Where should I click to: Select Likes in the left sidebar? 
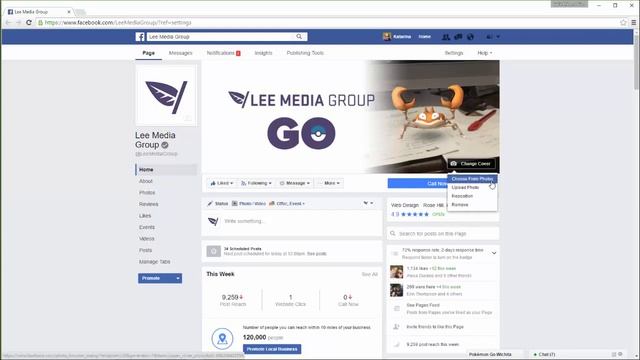[145, 216]
